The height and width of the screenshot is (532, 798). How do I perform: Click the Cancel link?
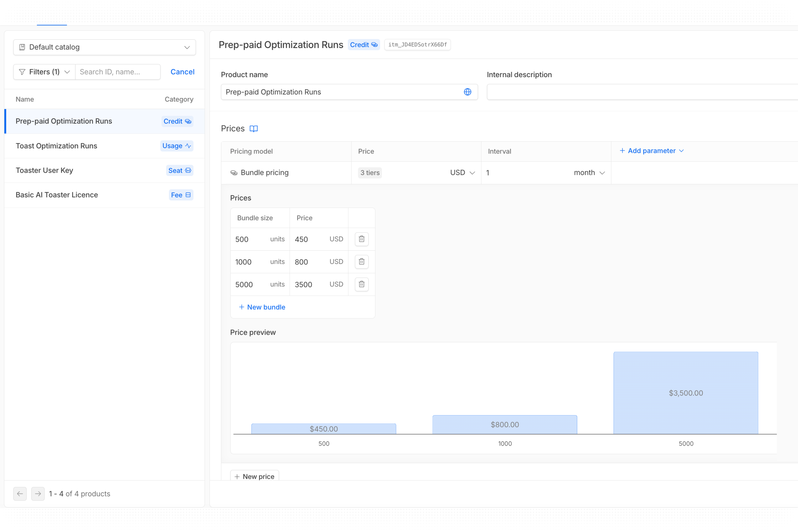coord(182,72)
